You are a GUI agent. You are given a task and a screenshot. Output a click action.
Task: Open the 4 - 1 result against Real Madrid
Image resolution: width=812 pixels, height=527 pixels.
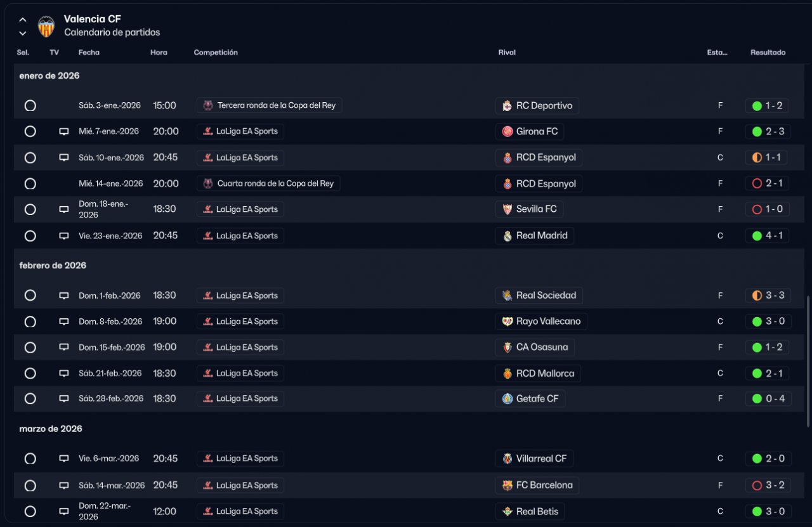click(x=767, y=236)
